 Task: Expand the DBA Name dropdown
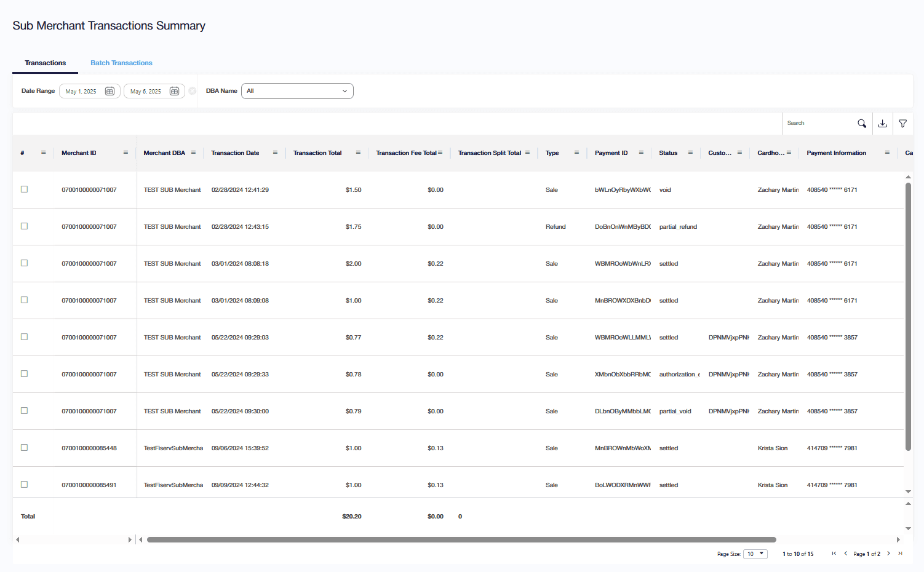tap(297, 91)
